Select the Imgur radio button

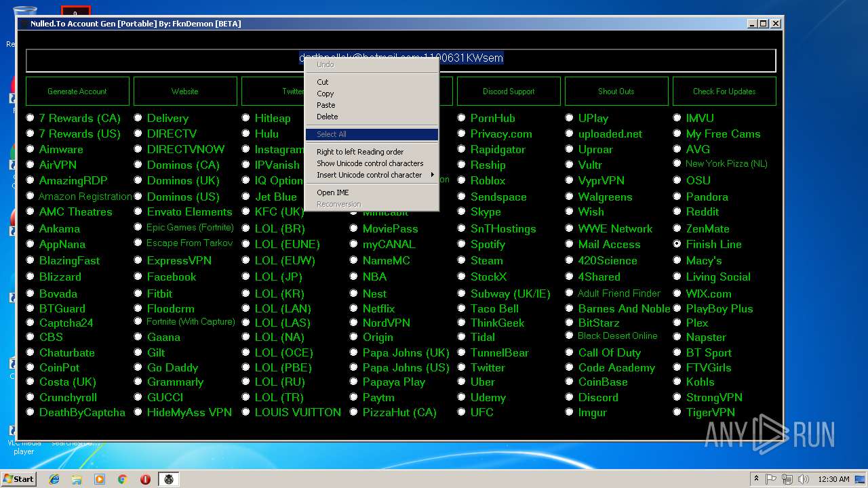click(x=569, y=412)
